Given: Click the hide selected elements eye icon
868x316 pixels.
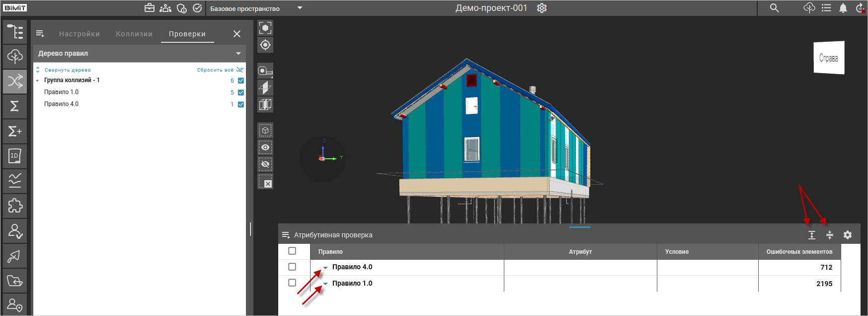Looking at the screenshot, I should (x=265, y=164).
